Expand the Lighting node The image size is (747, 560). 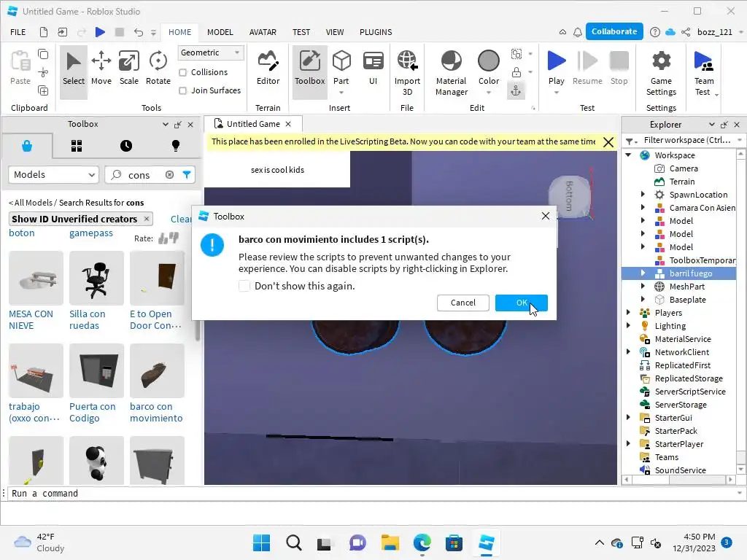click(x=628, y=326)
